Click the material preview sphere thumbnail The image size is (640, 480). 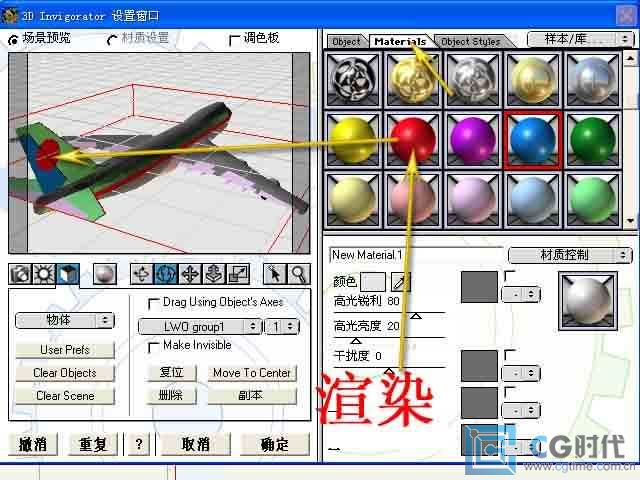tap(588, 302)
